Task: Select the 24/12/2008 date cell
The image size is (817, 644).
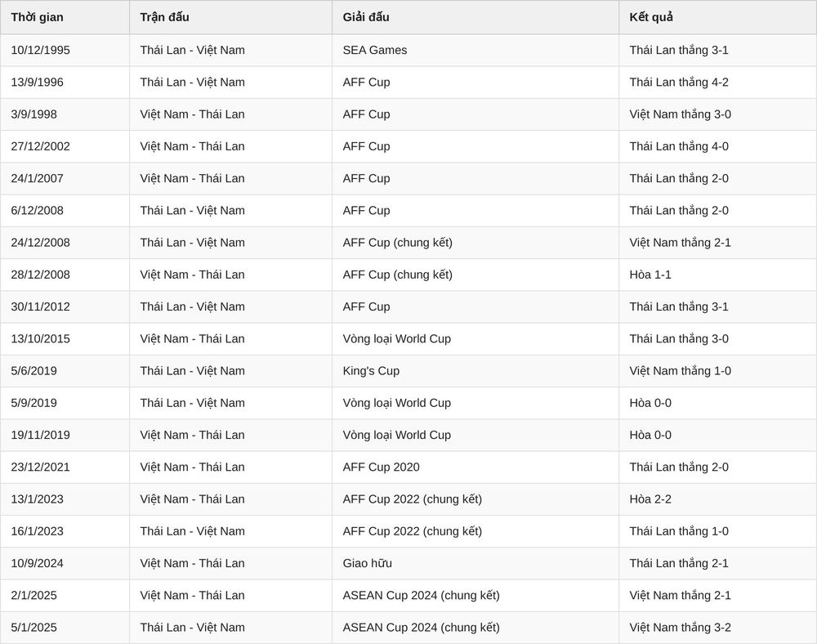Action: [x=65, y=243]
